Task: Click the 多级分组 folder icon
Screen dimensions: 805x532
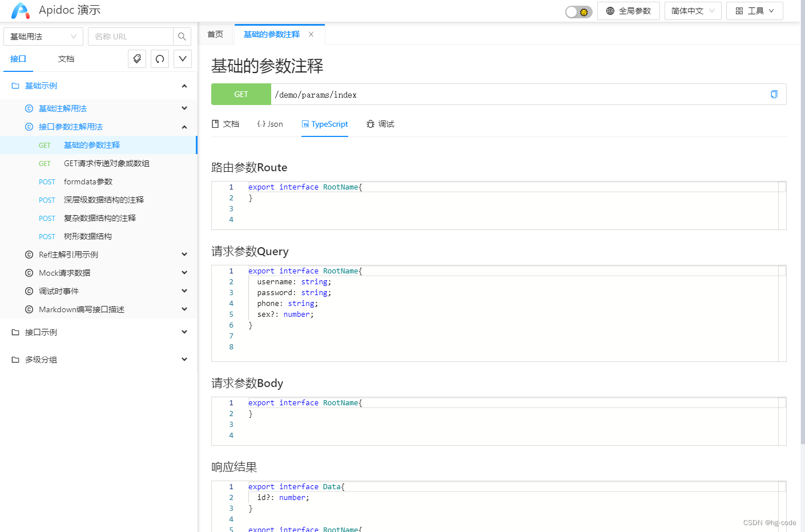Action: tap(15, 360)
